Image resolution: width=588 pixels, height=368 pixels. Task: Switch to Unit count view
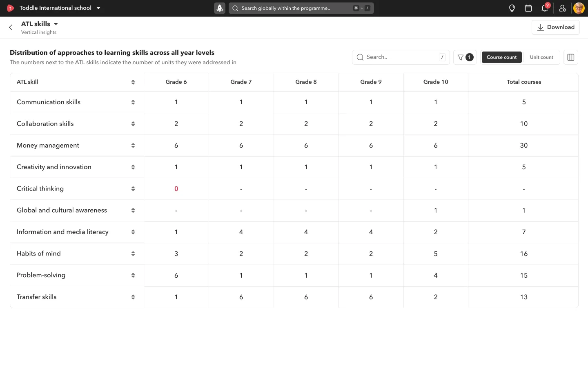541,57
